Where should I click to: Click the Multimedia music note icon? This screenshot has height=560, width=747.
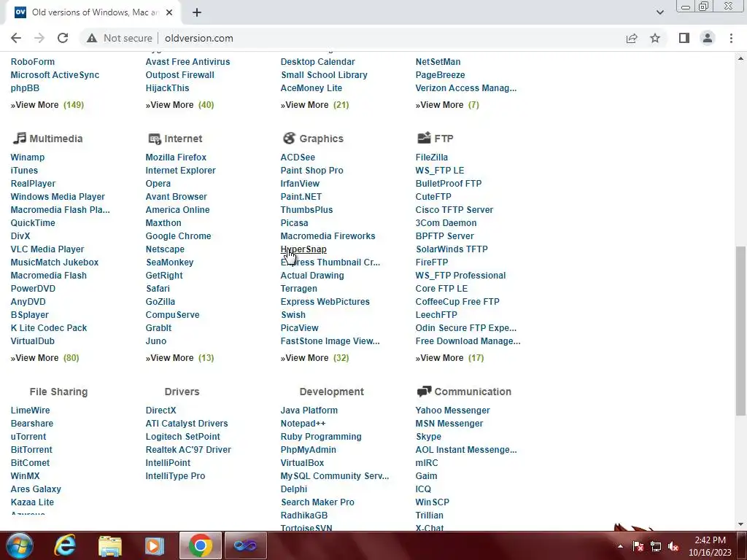coord(19,138)
